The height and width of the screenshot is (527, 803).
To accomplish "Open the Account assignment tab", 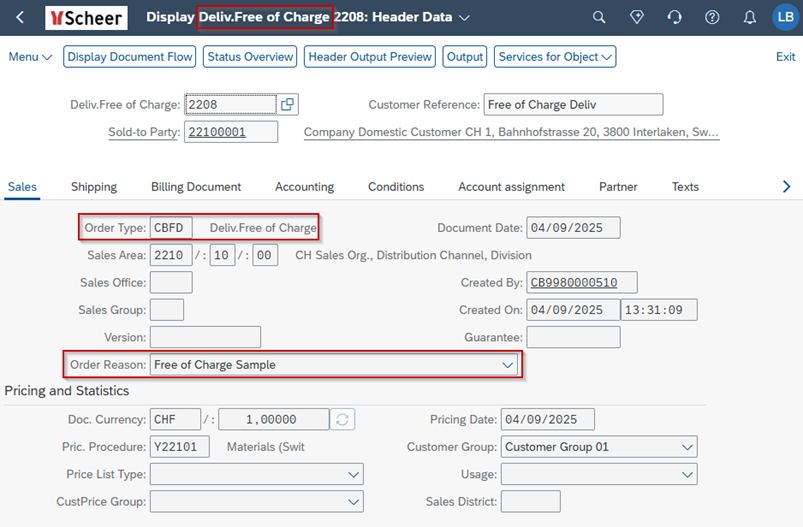I will click(511, 187).
